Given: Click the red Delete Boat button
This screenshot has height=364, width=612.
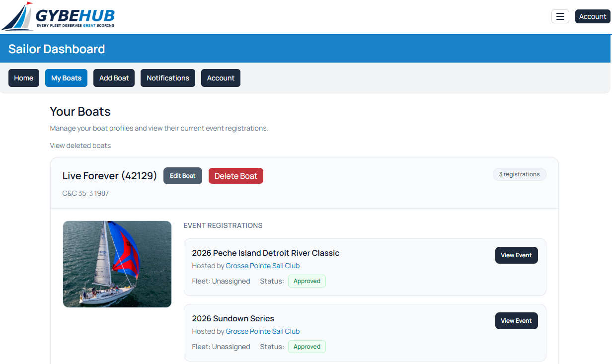Looking at the screenshot, I should coord(236,176).
